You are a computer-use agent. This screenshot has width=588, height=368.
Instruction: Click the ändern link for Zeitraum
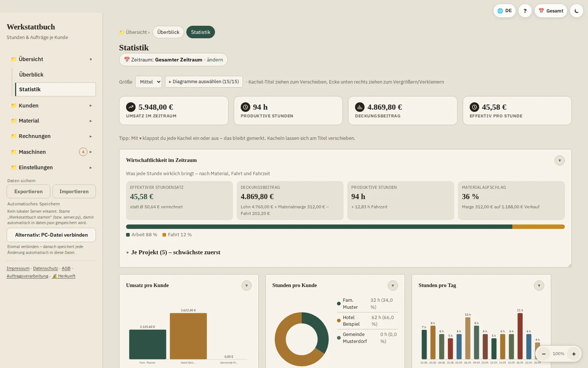[x=215, y=60]
